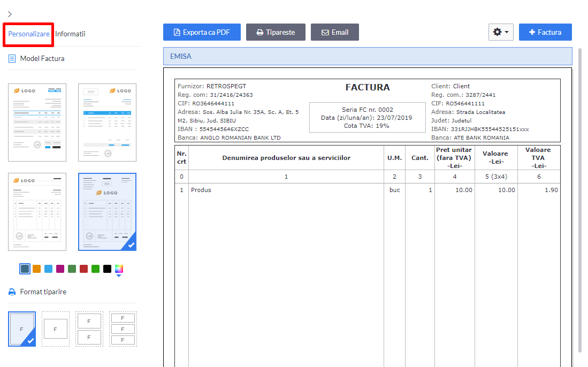Click the Model Factura document icon
This screenshot has height=367, width=588.
click(11, 58)
